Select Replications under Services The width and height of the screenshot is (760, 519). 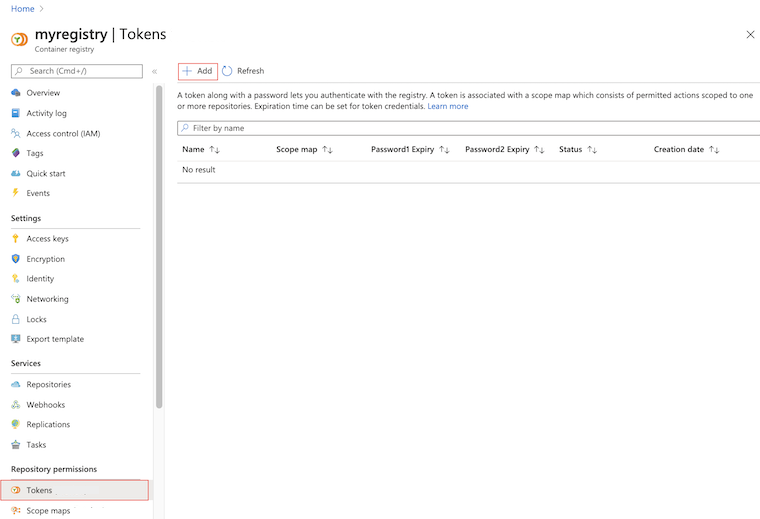(x=48, y=425)
